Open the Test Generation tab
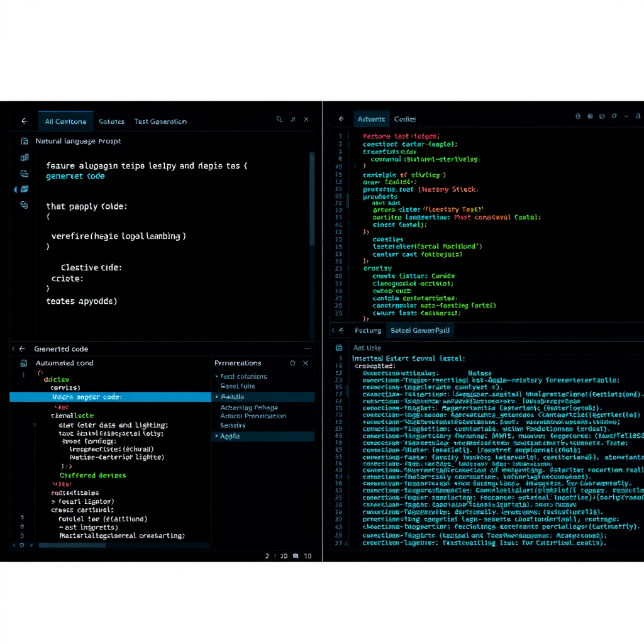The image size is (644, 644). 160,121
